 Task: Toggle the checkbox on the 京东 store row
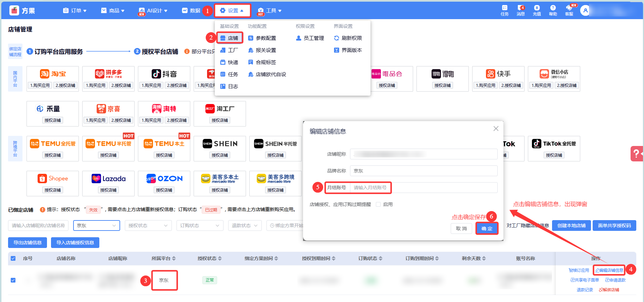(13, 280)
